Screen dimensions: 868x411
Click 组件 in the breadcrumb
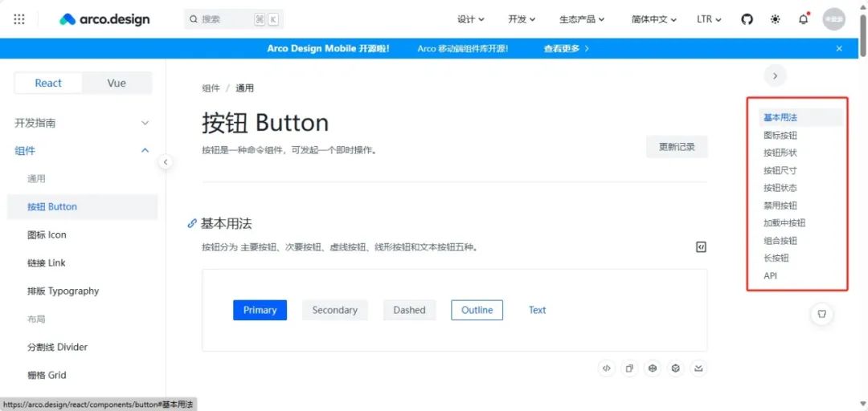211,88
